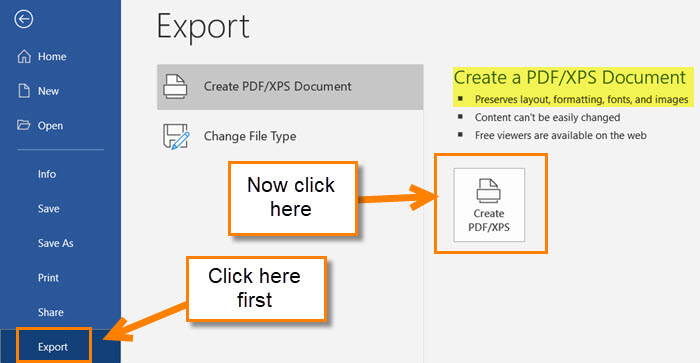Click "Content can't be easily changed" text
Screen dimensions: 700x363
pyautogui.click(x=547, y=117)
